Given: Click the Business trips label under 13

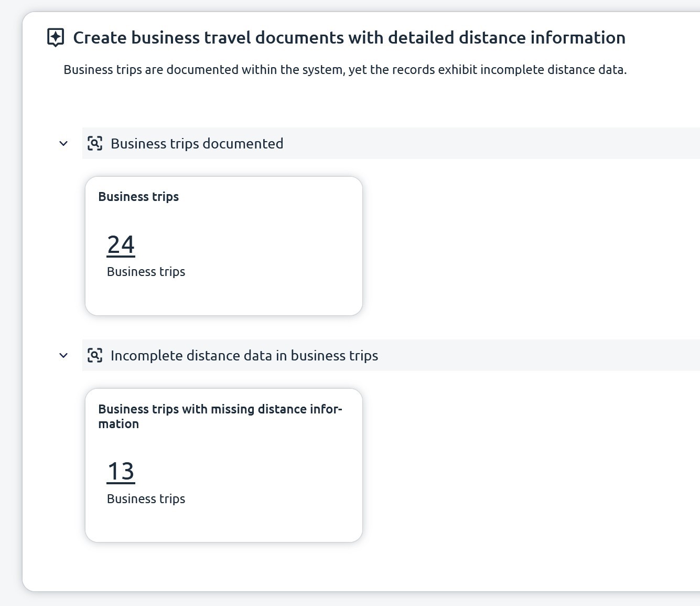Looking at the screenshot, I should 146,499.
